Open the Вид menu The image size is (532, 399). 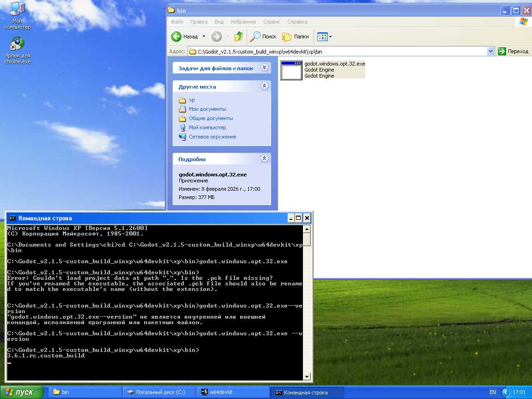219,22
